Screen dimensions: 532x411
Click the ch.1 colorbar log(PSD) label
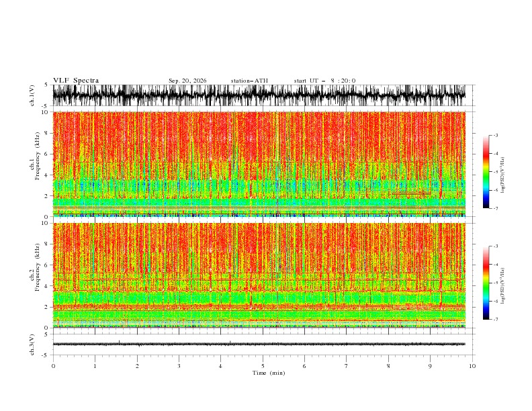pyautogui.click(x=503, y=175)
